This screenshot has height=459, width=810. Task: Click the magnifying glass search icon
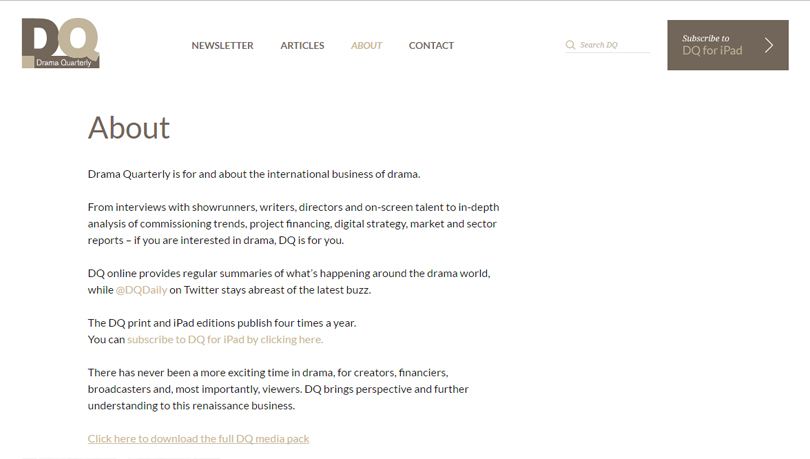tap(570, 45)
